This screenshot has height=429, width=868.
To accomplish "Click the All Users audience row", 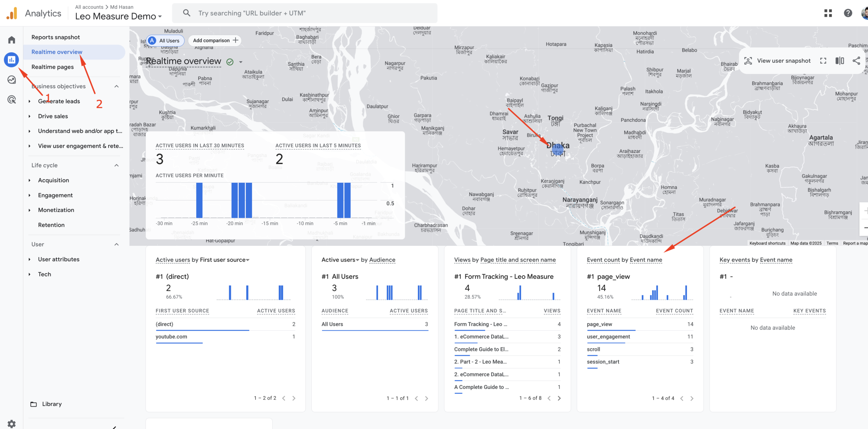I will 375,324.
